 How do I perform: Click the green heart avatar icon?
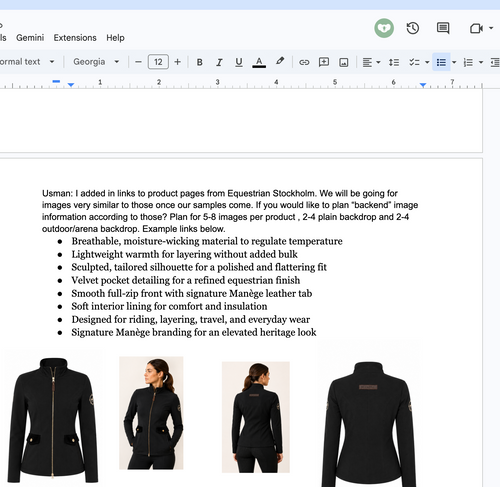pyautogui.click(x=384, y=28)
